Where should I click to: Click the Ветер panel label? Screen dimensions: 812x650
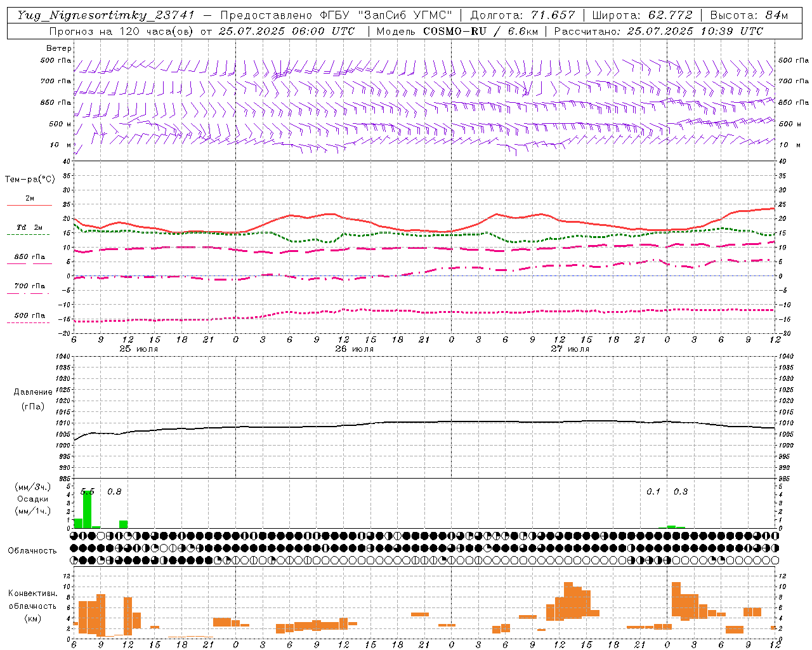click(x=59, y=48)
